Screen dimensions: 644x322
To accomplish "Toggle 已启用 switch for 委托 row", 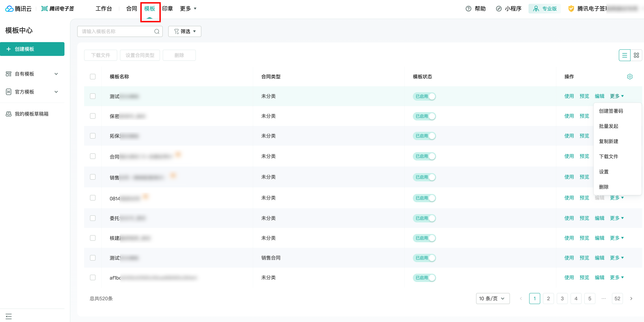I will pyautogui.click(x=424, y=218).
